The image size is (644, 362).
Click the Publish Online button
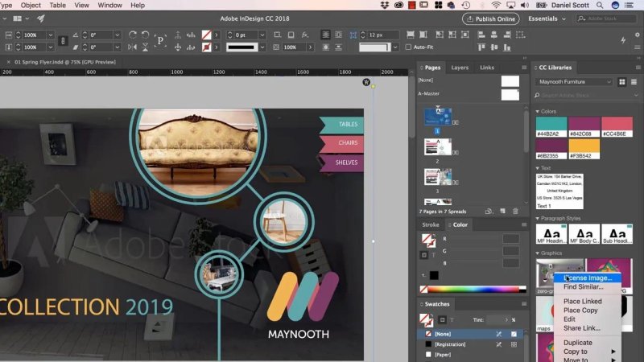491,19
